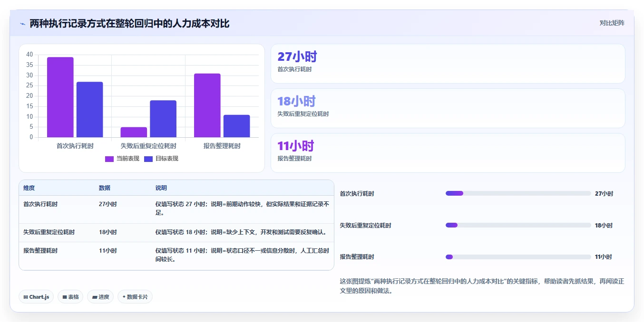Click the 40 y-axis tick value
This screenshot has height=322, width=644.
tap(29, 55)
